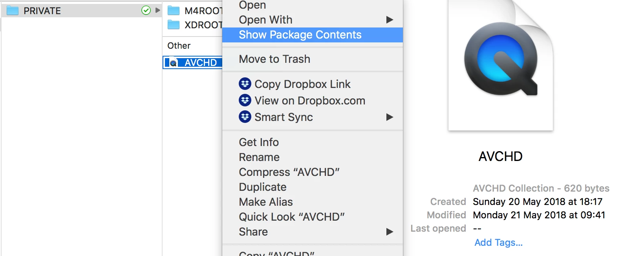The height and width of the screenshot is (256, 644).
Task: Click the green sync checkmark on PRIVATE
Action: [x=146, y=11]
